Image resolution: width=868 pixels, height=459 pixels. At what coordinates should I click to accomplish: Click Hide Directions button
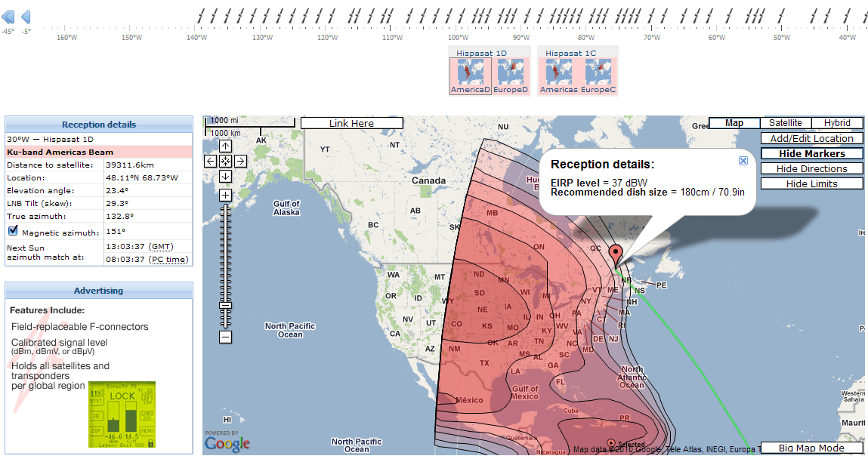(x=811, y=168)
